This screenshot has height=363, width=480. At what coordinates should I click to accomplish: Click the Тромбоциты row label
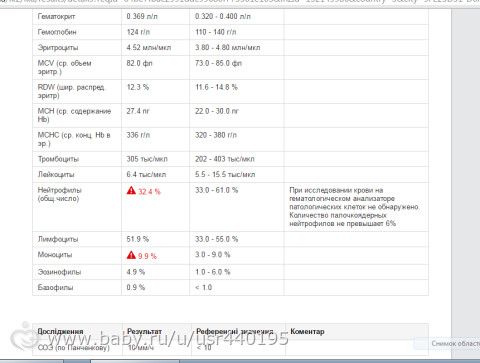(58, 159)
